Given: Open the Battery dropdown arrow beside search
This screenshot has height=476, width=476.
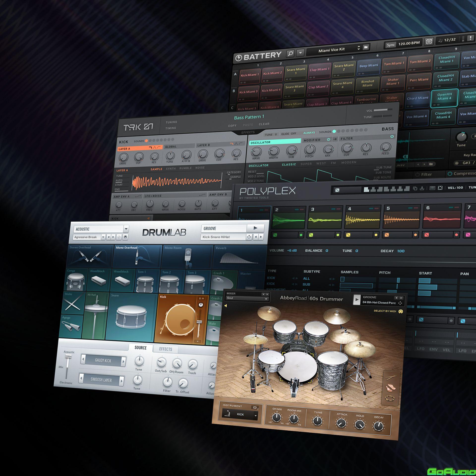Looking at the screenshot, I should pyautogui.click(x=300, y=53).
